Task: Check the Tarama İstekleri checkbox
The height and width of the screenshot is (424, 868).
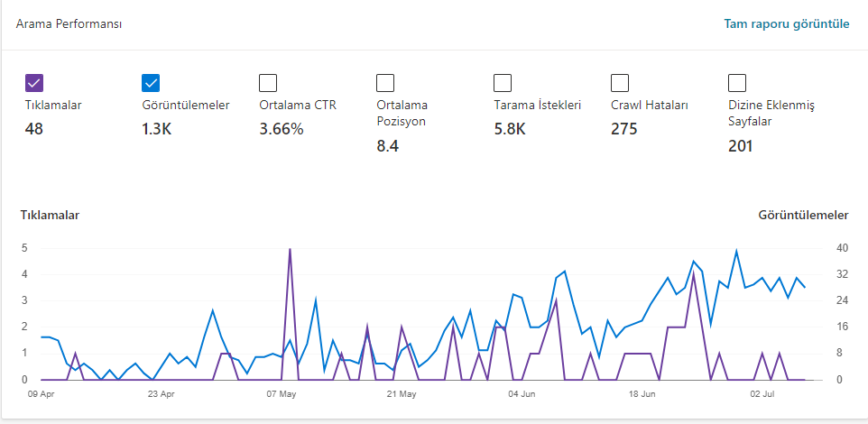Action: click(503, 83)
